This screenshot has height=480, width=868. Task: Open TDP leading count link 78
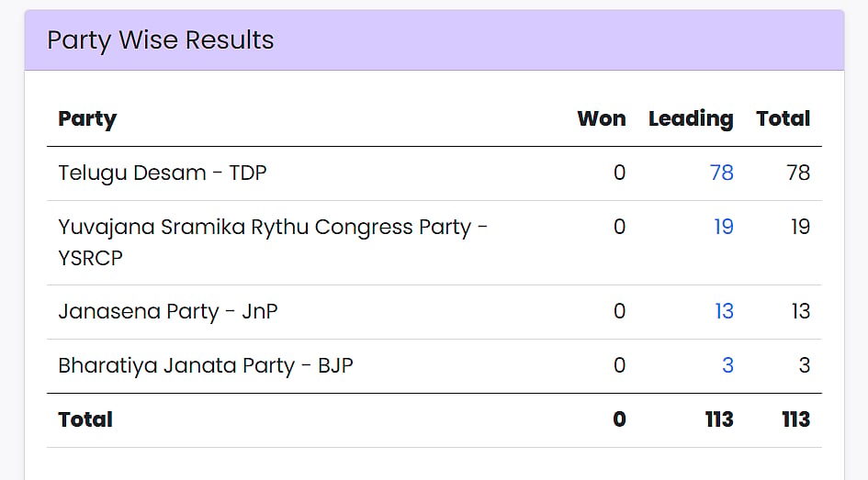[x=722, y=173]
